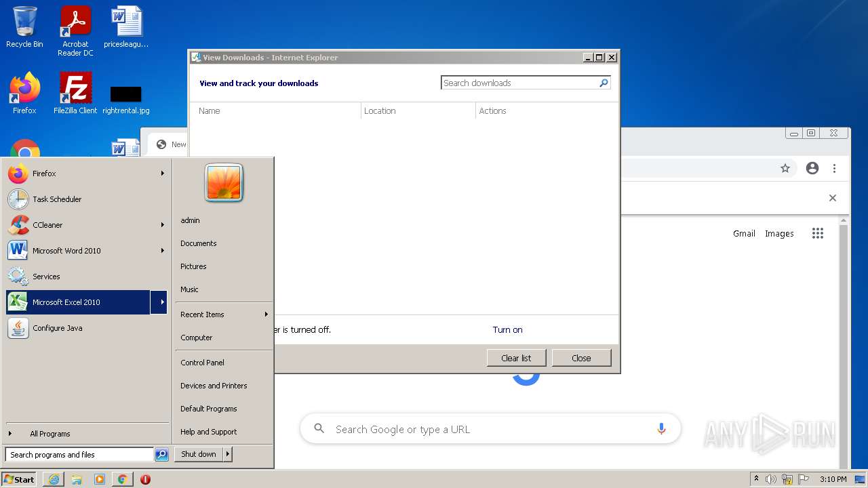Image resolution: width=868 pixels, height=488 pixels.
Task: Focus the Search Google or type a URL box
Action: pos(490,429)
